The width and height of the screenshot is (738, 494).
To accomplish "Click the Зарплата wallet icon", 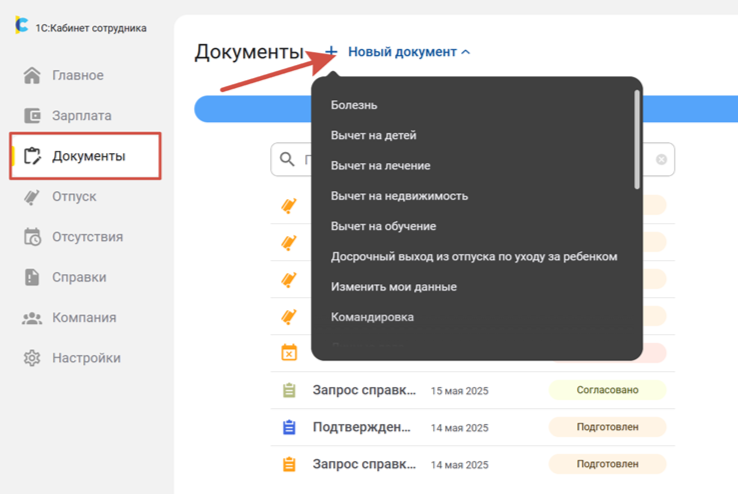I will pos(32,115).
